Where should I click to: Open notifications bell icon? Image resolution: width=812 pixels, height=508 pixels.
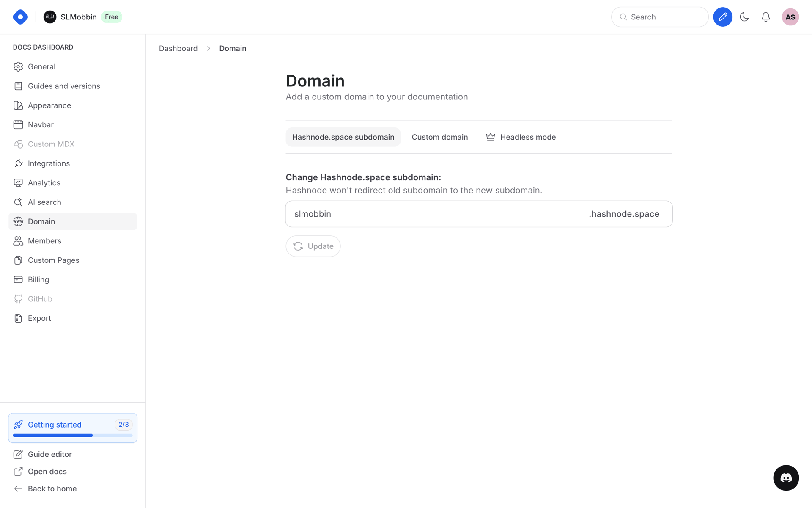766,17
